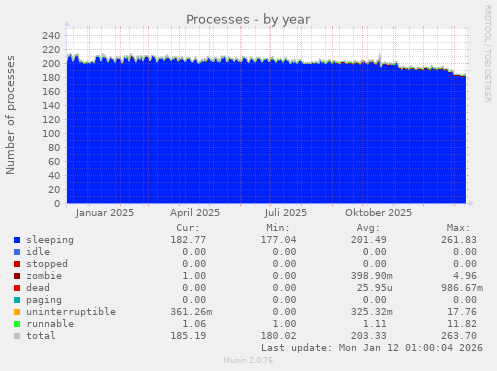Click uninterruptible maximum value 17.76
This screenshot has width=497, height=371.
pos(462,312)
